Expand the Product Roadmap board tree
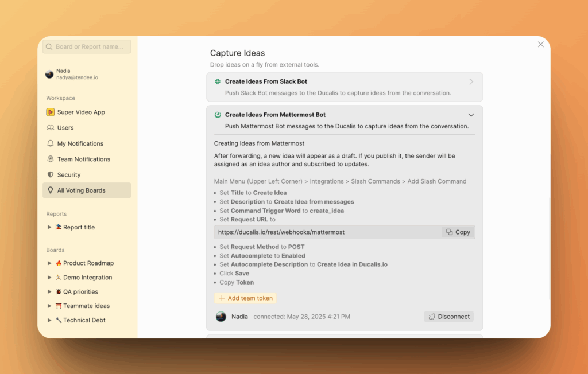Viewport: 588px width, 374px height. point(49,263)
